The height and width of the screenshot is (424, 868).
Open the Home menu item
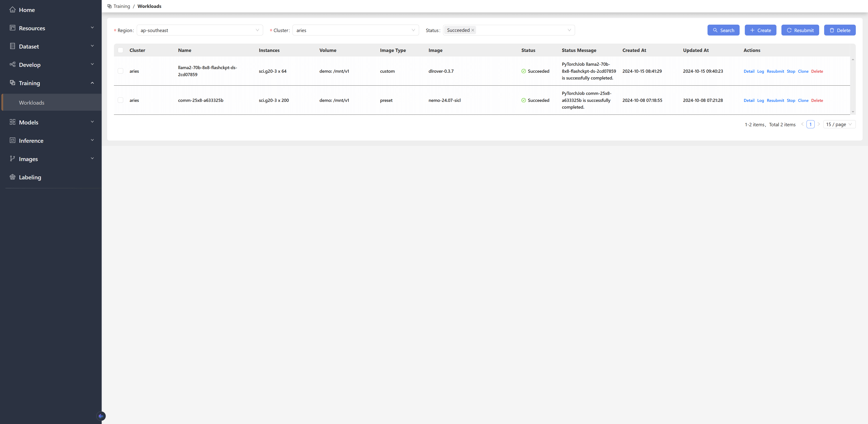(51, 10)
